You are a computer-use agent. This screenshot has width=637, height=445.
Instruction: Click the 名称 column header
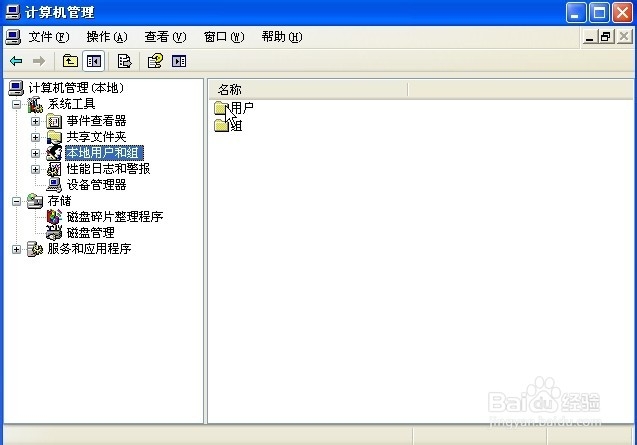[309, 89]
